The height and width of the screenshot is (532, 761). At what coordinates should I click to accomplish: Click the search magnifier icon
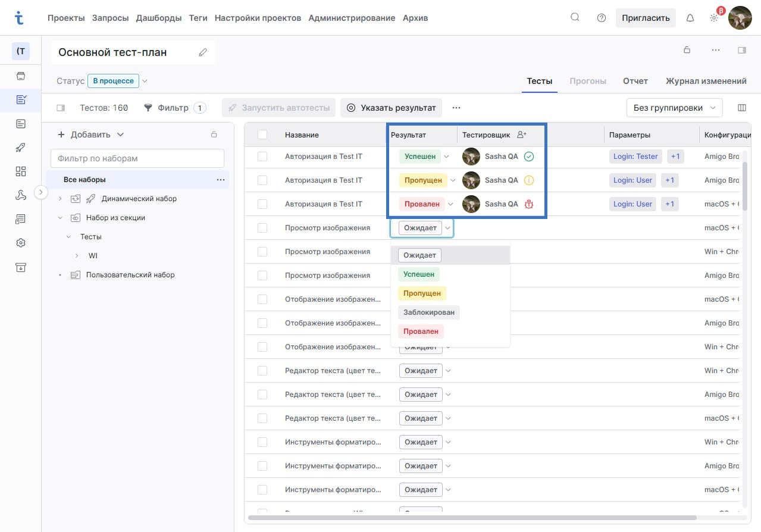pyautogui.click(x=575, y=17)
